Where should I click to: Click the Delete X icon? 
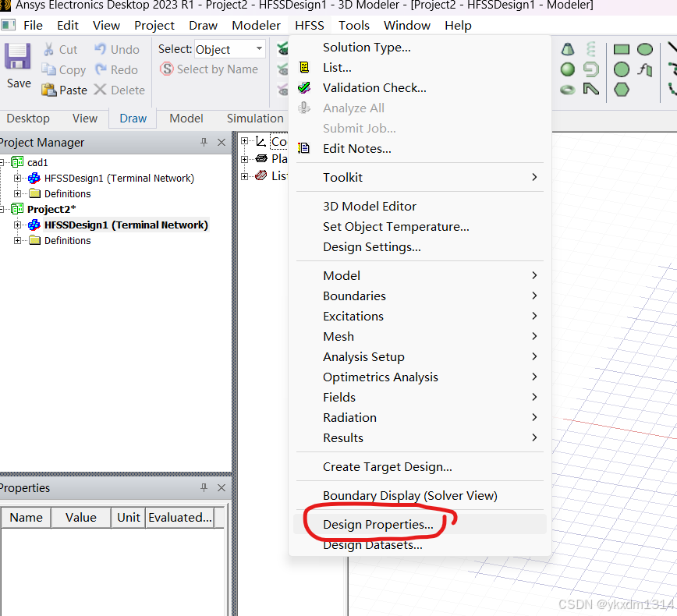click(x=100, y=90)
